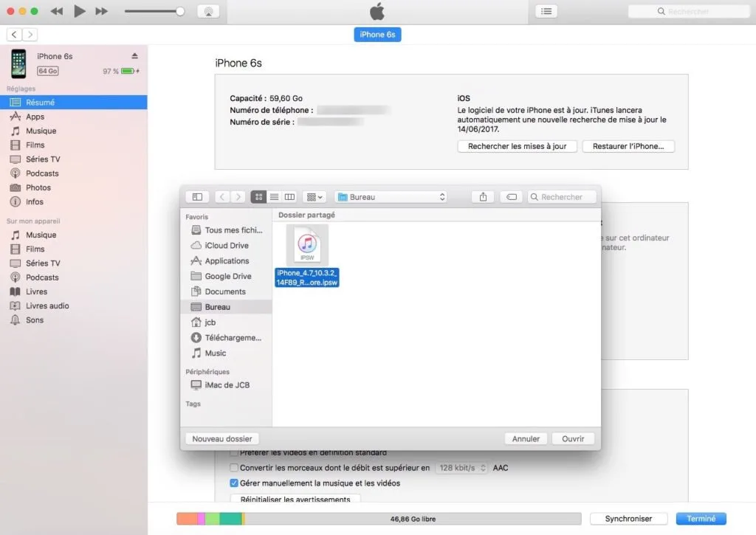Select Livres audio on the device

coord(73,306)
